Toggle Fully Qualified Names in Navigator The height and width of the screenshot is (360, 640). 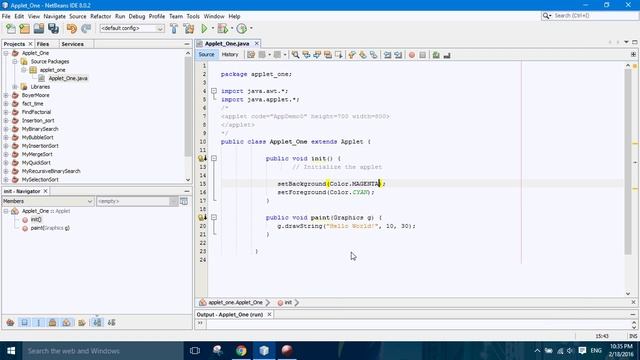(x=82, y=323)
